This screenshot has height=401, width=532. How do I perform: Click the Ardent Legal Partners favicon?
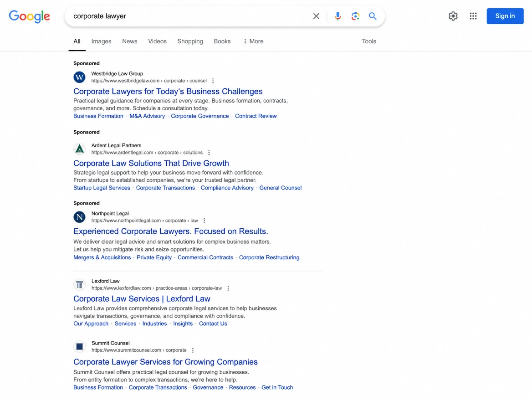79,149
